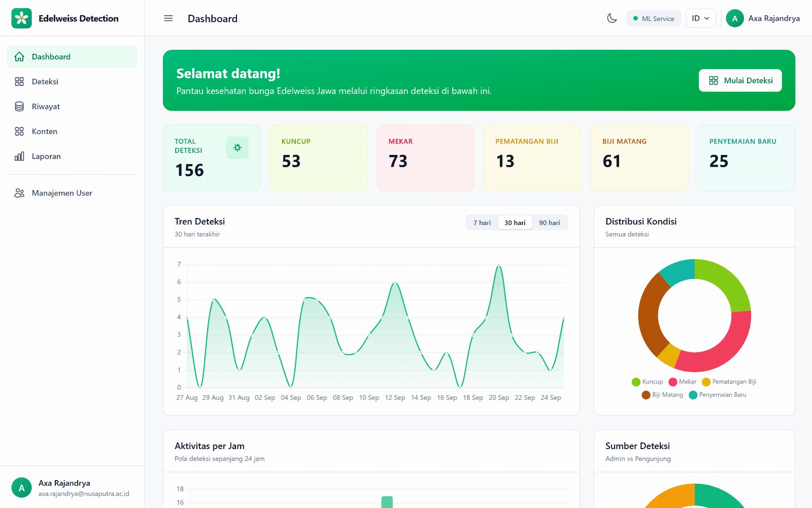This screenshot has width=812, height=508.
Task: Click the Manajemen User people icon
Action: point(19,193)
